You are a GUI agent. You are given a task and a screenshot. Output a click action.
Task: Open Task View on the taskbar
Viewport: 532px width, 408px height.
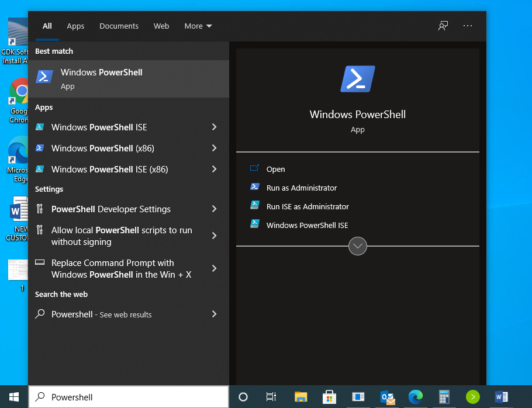coord(271,397)
